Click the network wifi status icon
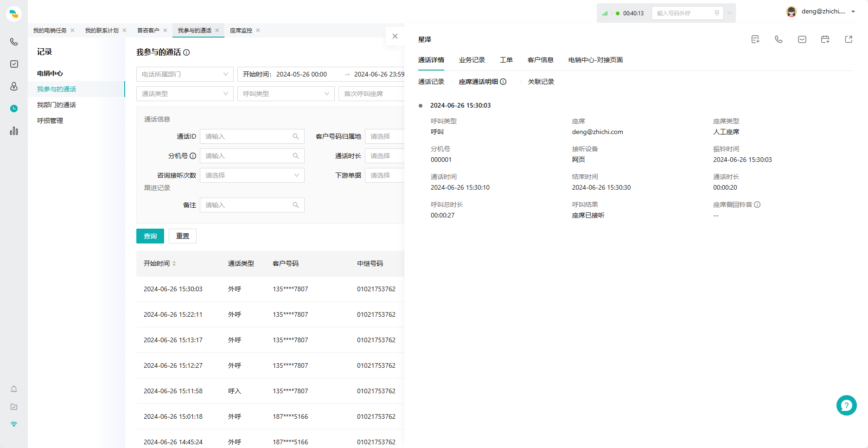 14,424
